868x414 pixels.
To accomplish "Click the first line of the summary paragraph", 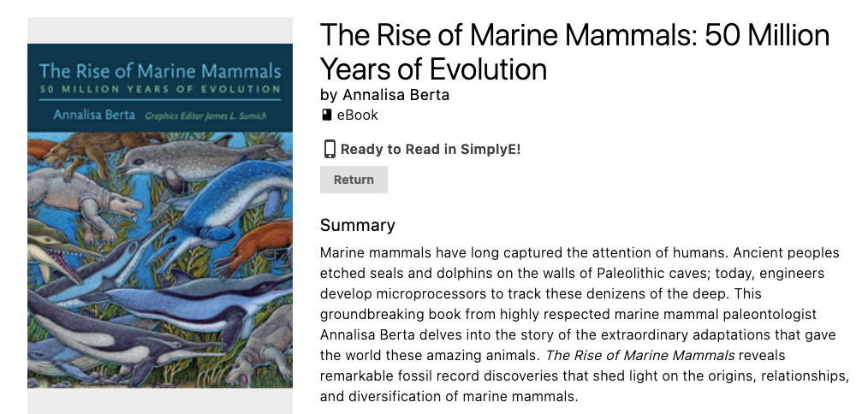I will [580, 253].
